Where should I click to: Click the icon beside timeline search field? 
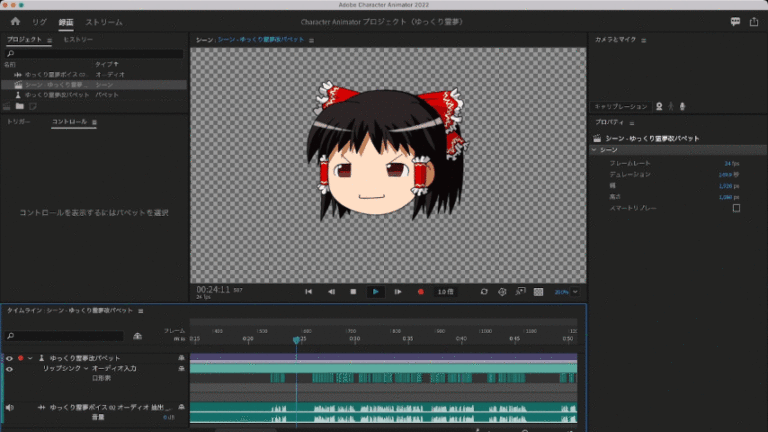pyautogui.click(x=138, y=336)
